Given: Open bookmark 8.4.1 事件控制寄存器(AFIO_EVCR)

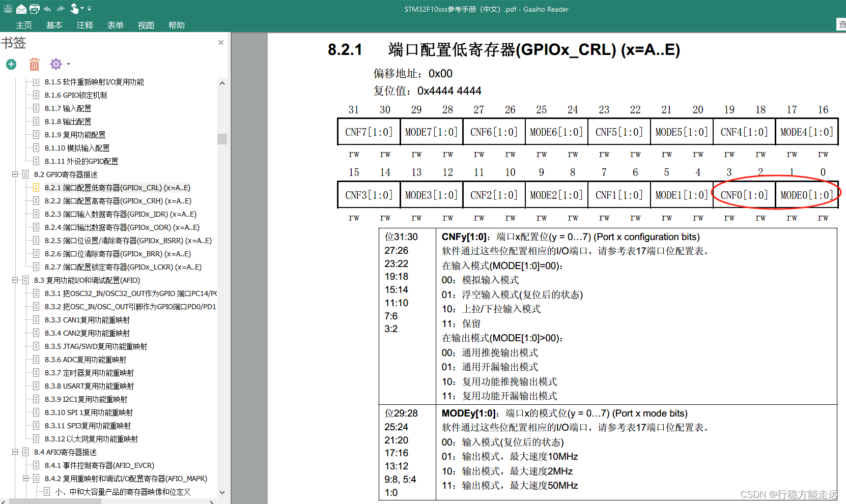Looking at the screenshot, I should [x=99, y=465].
